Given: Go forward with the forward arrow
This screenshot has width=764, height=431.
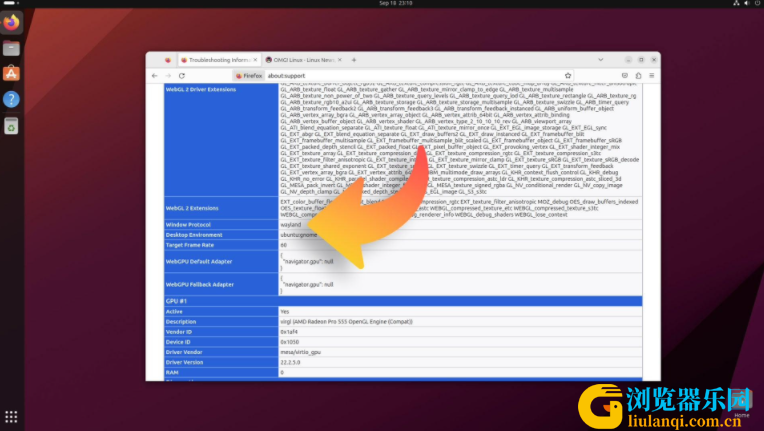Looking at the screenshot, I should pyautogui.click(x=168, y=75).
